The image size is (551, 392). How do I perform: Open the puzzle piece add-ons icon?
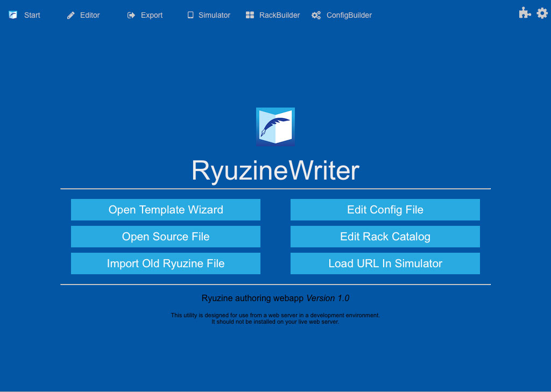(x=525, y=13)
